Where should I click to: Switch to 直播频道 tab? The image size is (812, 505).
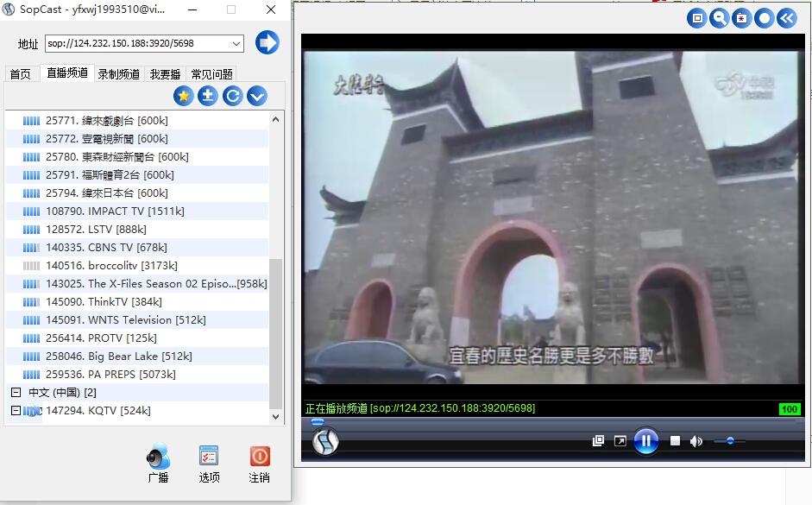tap(66, 73)
